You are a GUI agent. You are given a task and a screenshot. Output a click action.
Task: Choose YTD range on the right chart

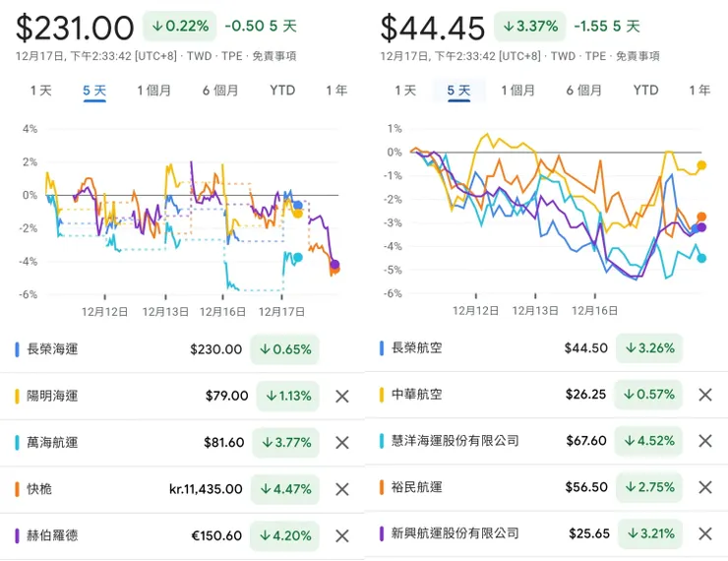(645, 91)
